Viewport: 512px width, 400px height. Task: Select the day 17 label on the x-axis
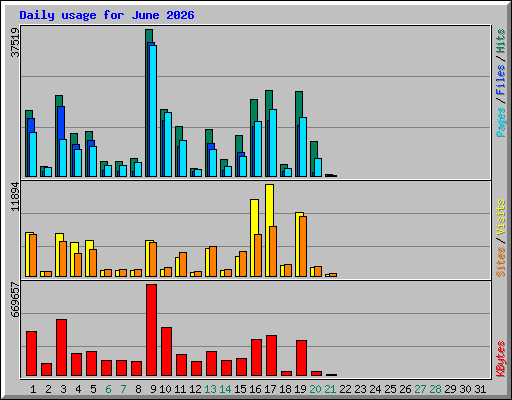click(x=270, y=389)
